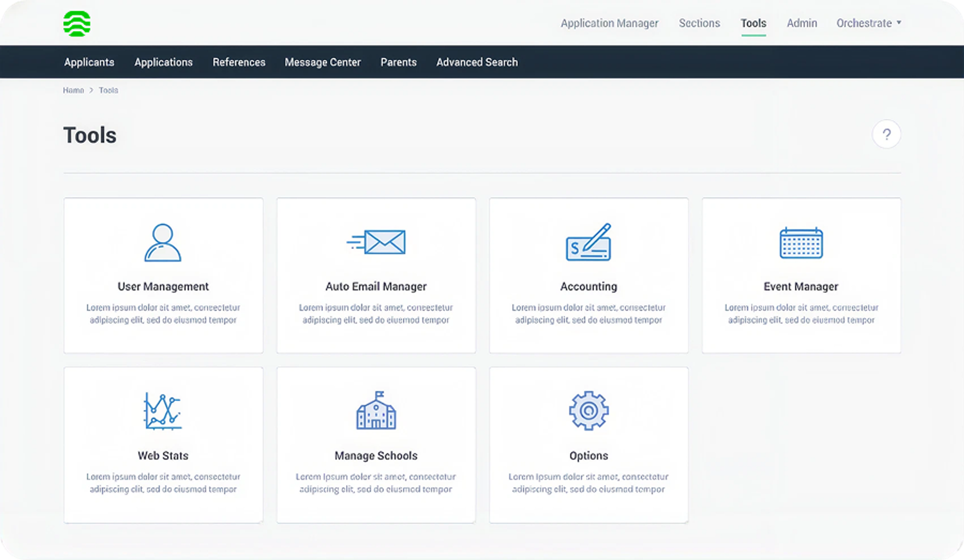Click the Web Stats chart icon

163,411
